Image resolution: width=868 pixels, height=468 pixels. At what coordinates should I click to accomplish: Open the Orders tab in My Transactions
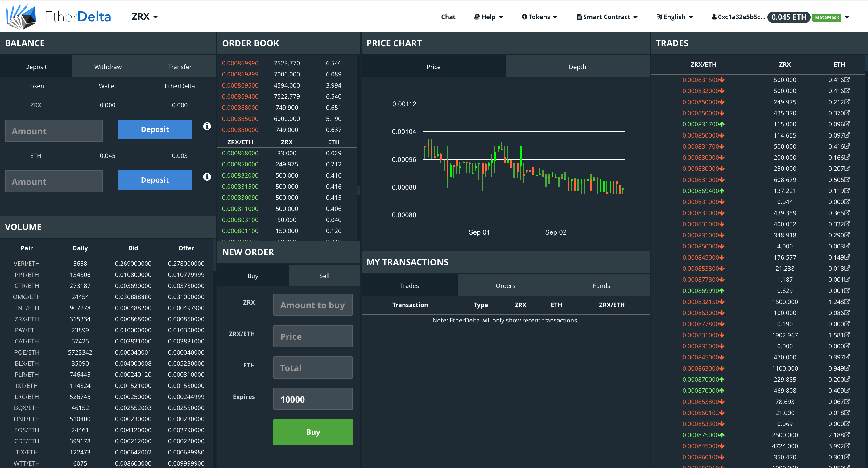[x=505, y=285]
